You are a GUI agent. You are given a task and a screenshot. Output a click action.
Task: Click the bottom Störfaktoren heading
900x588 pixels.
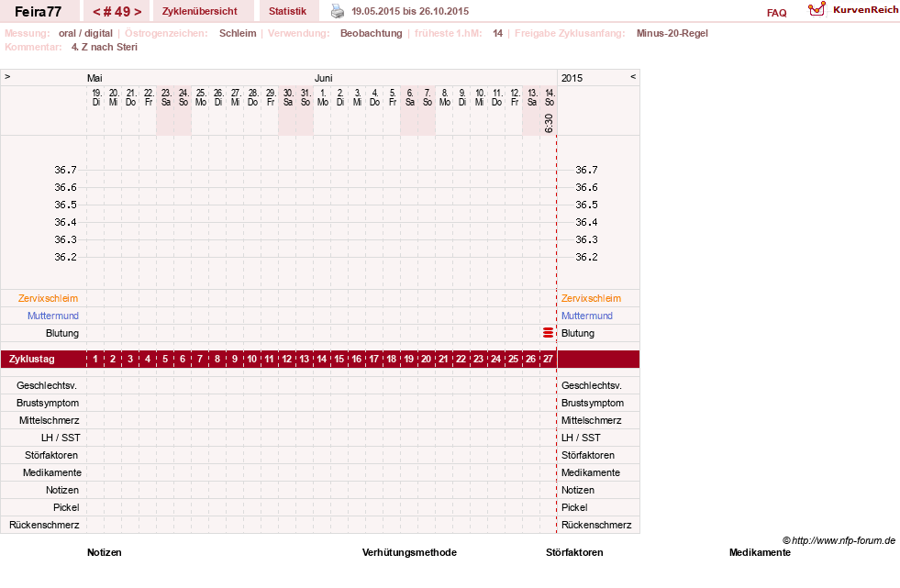pos(574,552)
